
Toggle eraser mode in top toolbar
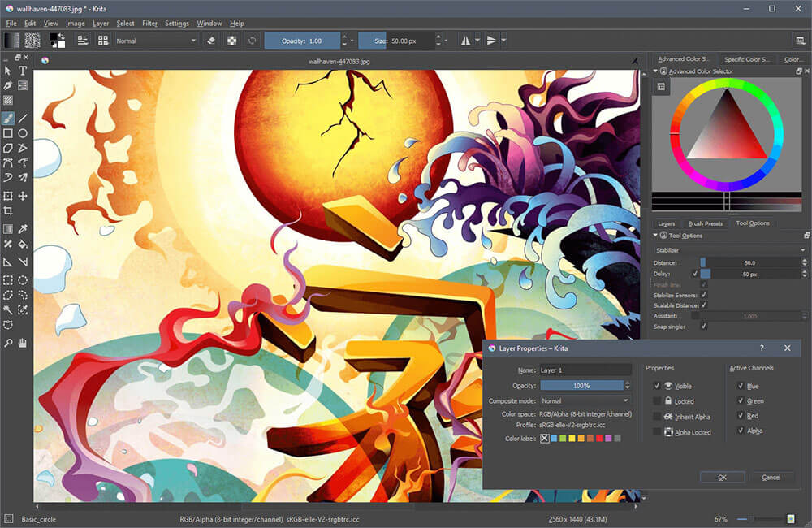click(211, 41)
